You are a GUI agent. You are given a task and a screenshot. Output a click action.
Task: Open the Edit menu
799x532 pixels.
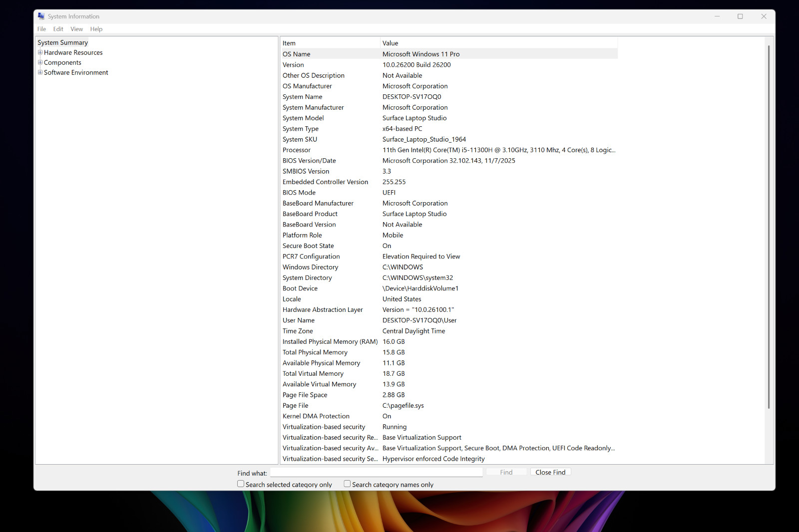58,29
